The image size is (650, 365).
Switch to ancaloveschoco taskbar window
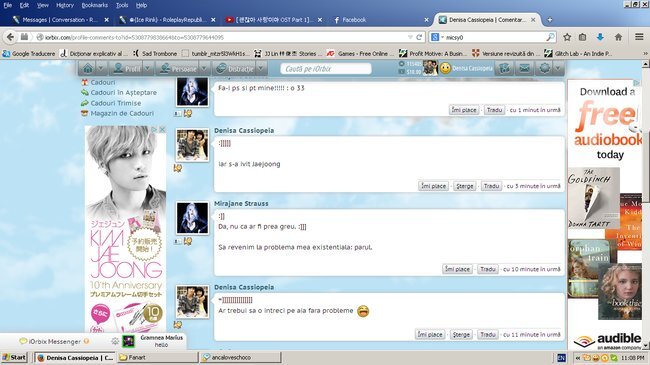[240, 357]
